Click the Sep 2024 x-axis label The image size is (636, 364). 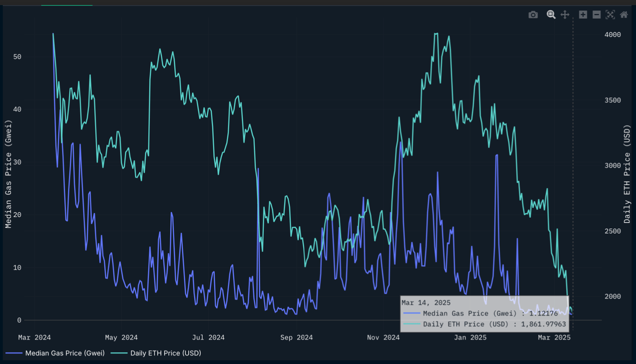click(297, 338)
